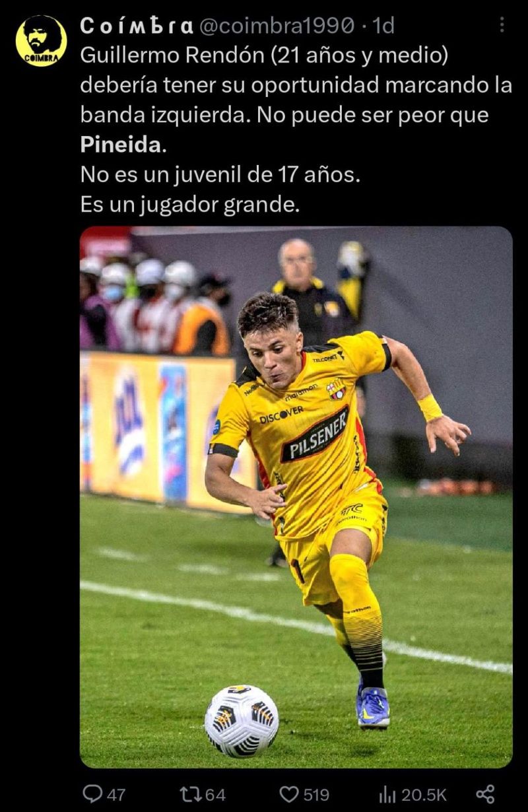Click the 519 likes count
The image size is (528, 812).
[x=316, y=794]
